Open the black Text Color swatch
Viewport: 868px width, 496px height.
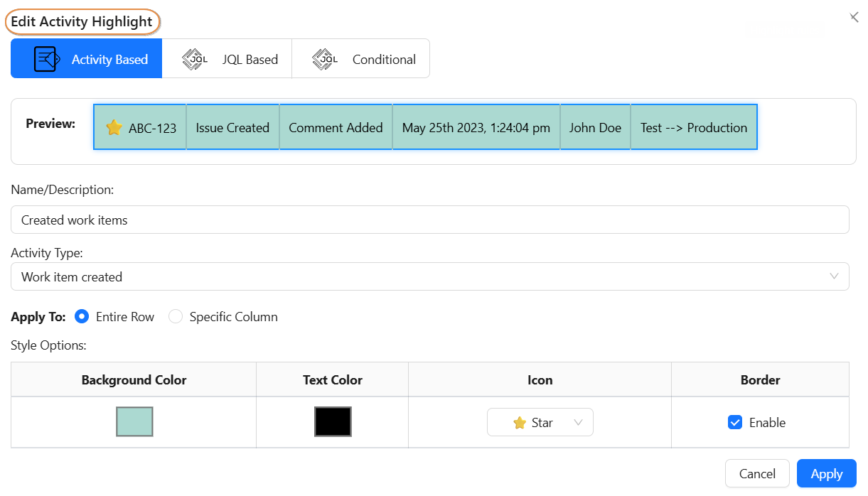click(333, 421)
